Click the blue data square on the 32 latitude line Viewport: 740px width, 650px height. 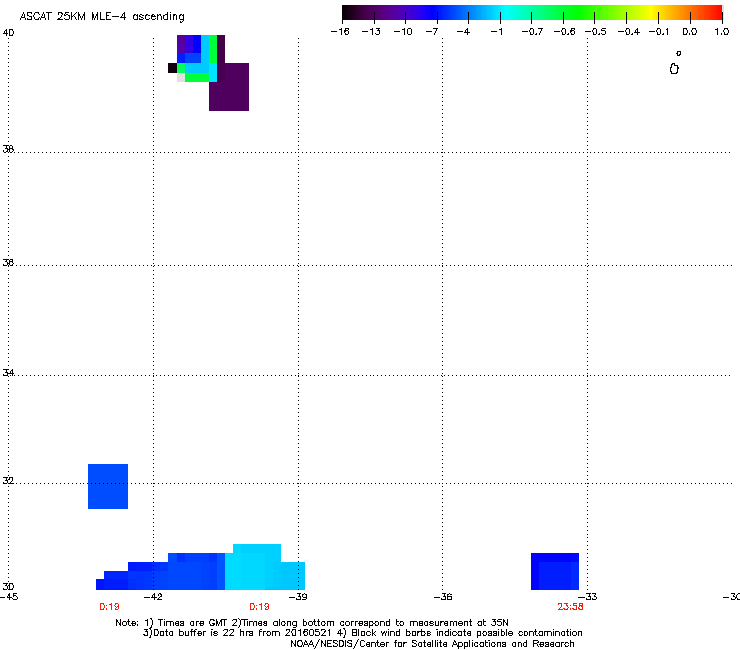pos(108,486)
